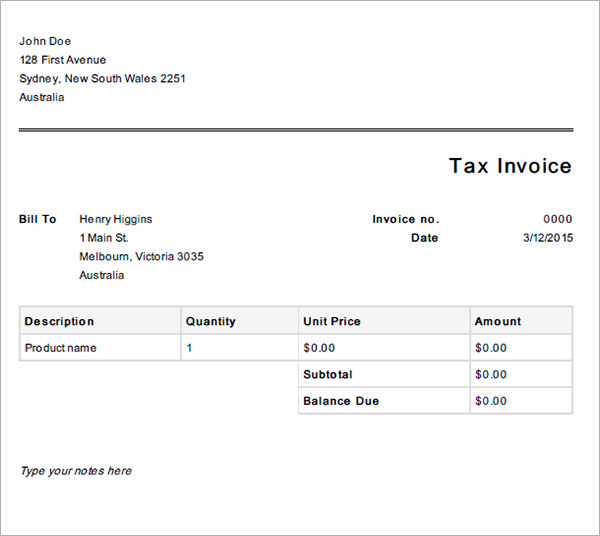Click the Invoice no. label
600x536 pixels.
tap(406, 219)
